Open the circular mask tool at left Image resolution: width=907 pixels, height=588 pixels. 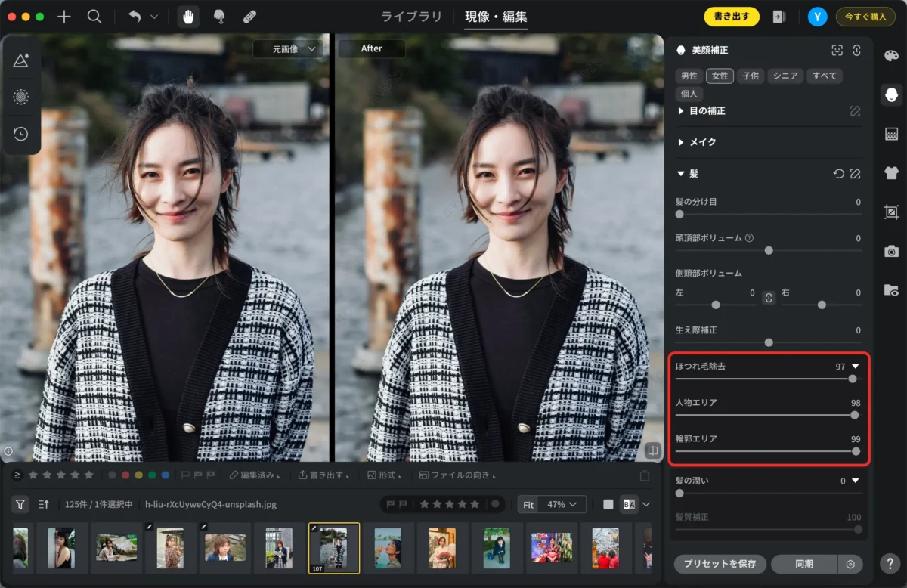pos(21,97)
